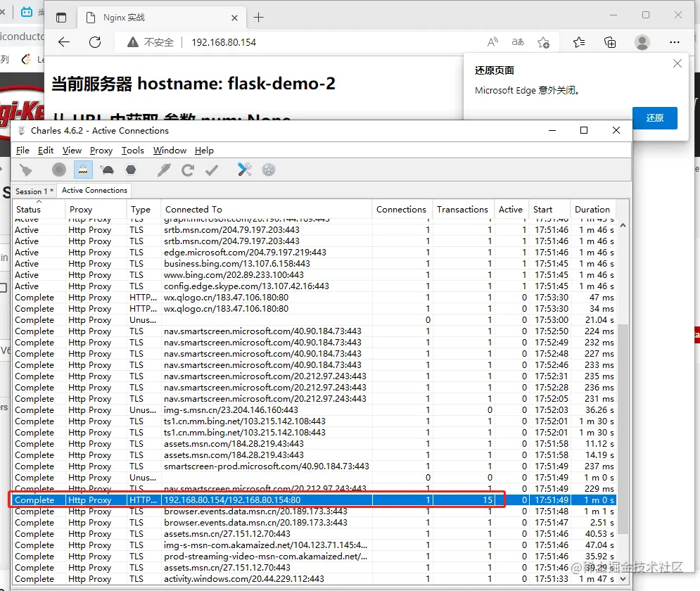Screen dimensions: 700x591
Task: Open Edge settings and more menu
Action: (x=675, y=42)
